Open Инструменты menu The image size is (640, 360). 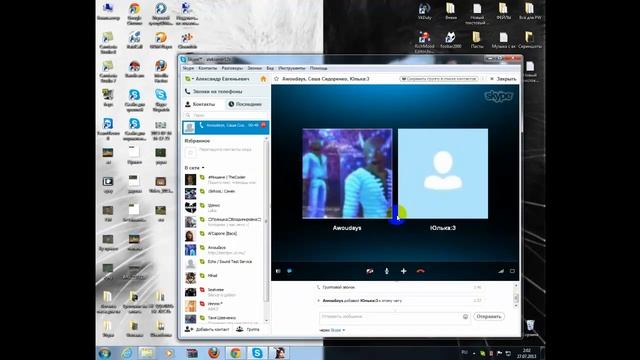pyautogui.click(x=292, y=68)
